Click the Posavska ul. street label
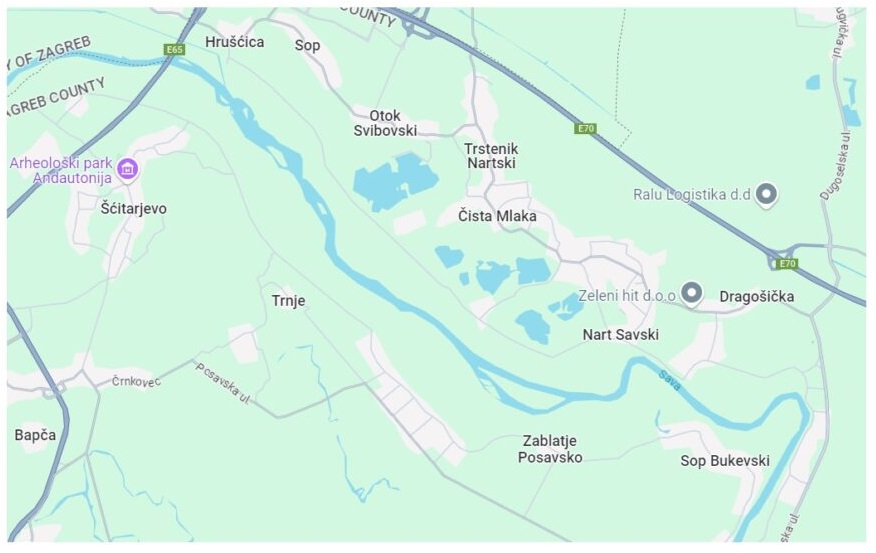876x553 pixels. tap(222, 383)
